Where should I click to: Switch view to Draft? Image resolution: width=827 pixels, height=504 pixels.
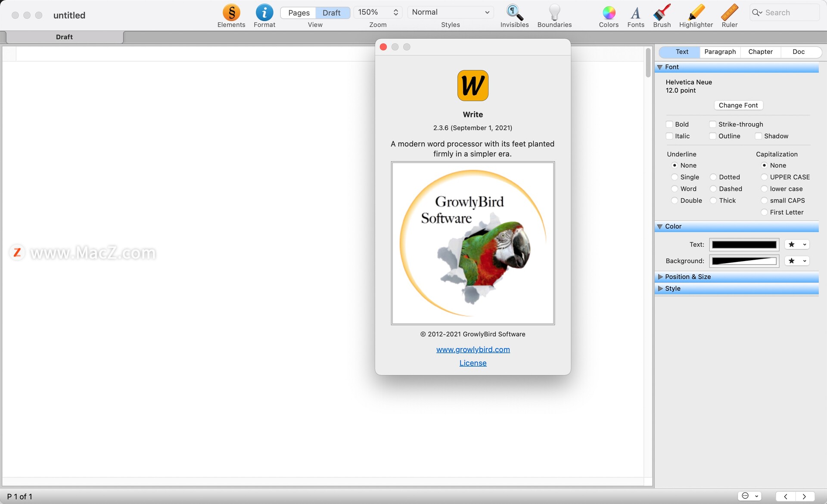pos(332,13)
